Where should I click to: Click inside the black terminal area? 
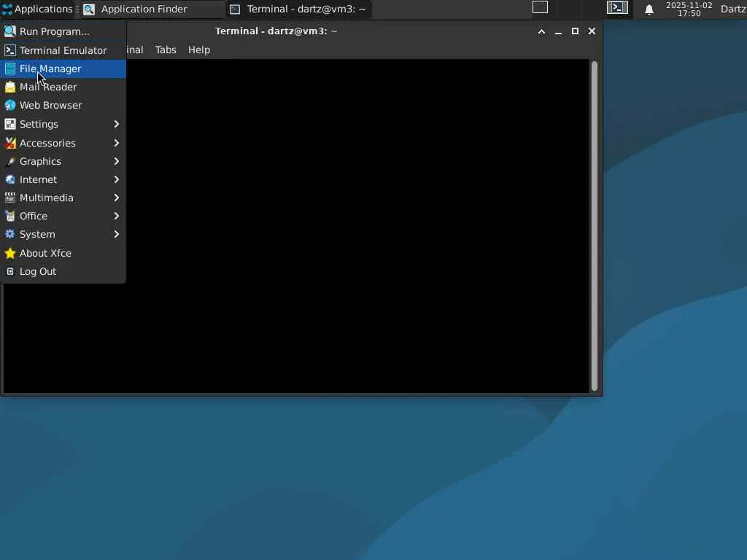(x=357, y=226)
